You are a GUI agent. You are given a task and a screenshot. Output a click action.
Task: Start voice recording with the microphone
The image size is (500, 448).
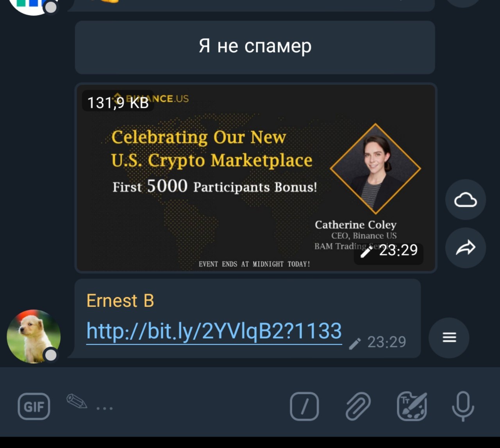[x=463, y=407]
